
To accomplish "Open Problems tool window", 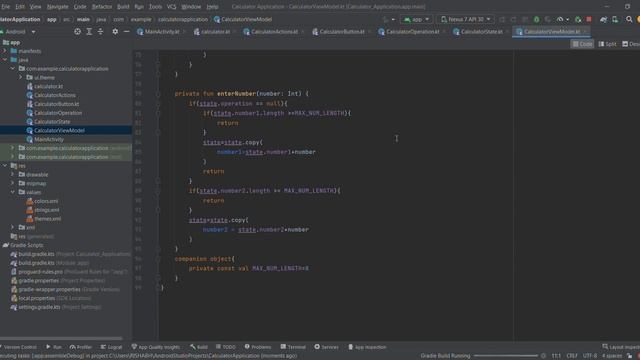I will 258,347.
